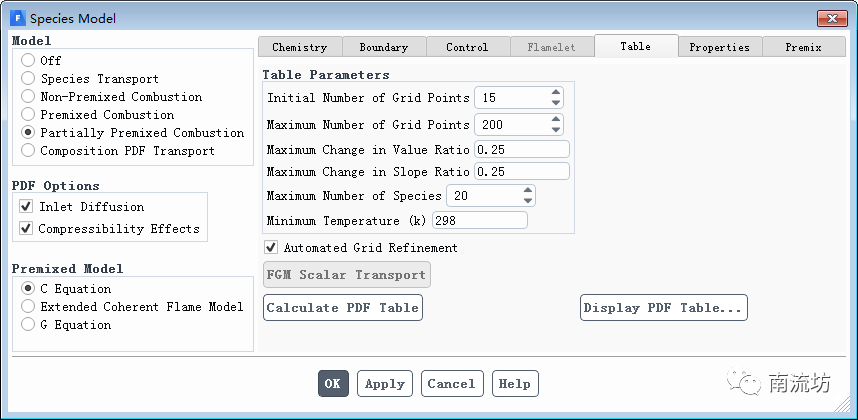858x420 pixels.
Task: Select G Equation premixed model
Action: click(28, 325)
